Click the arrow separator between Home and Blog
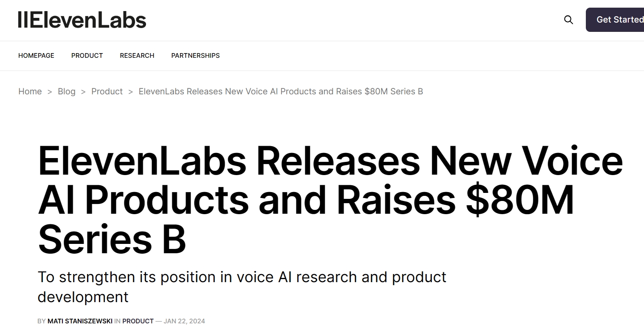Viewport: 644px width, 331px height. 50,92
